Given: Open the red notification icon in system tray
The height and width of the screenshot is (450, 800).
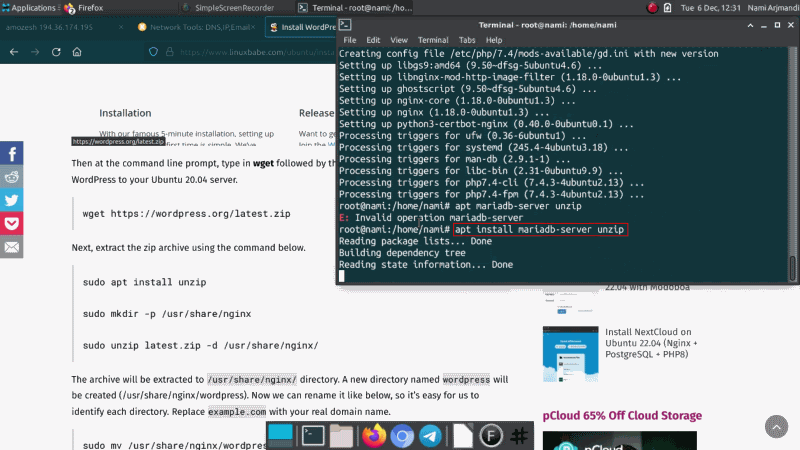Looking at the screenshot, I should point(652,8).
